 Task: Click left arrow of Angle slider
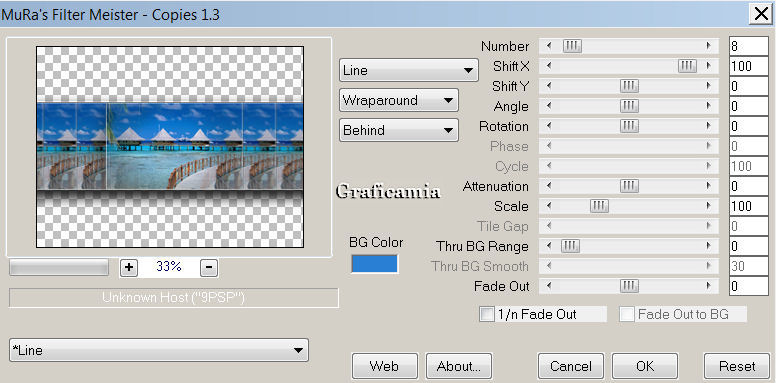[549, 106]
